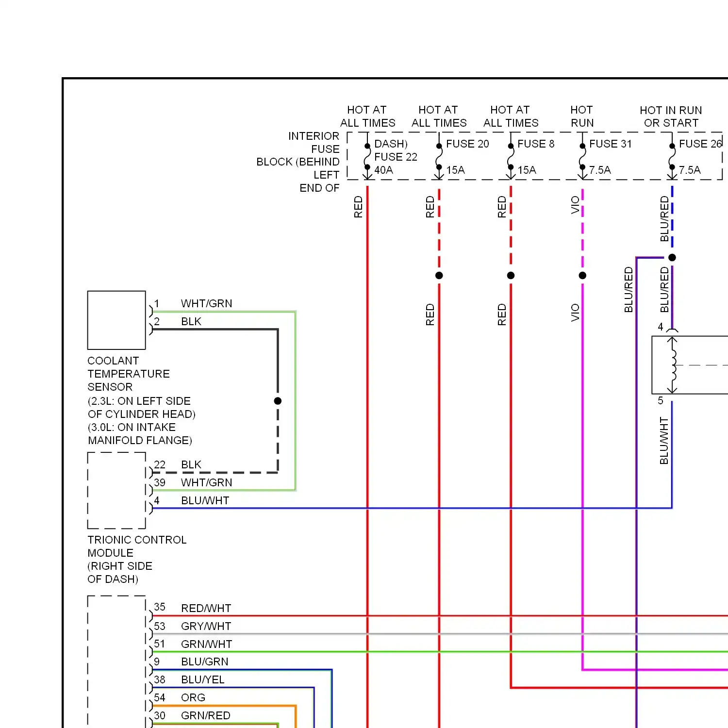
Task: Click the vertical BLU/WHT label below relay pin 5
Action: point(664,441)
